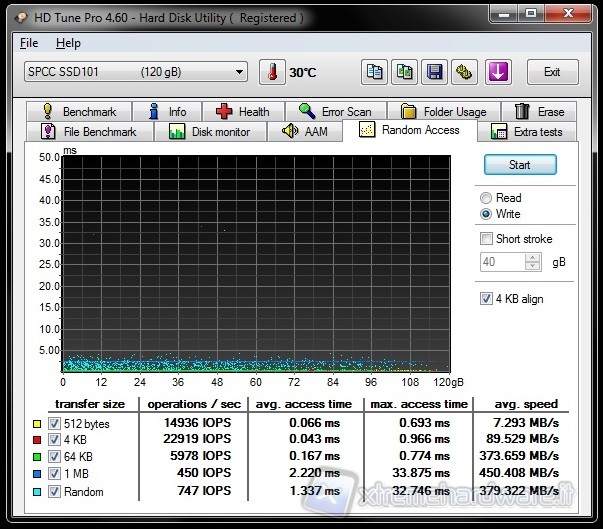Switch to the Error Scan tab
Viewport: 603px width, 529px height.
334,112
